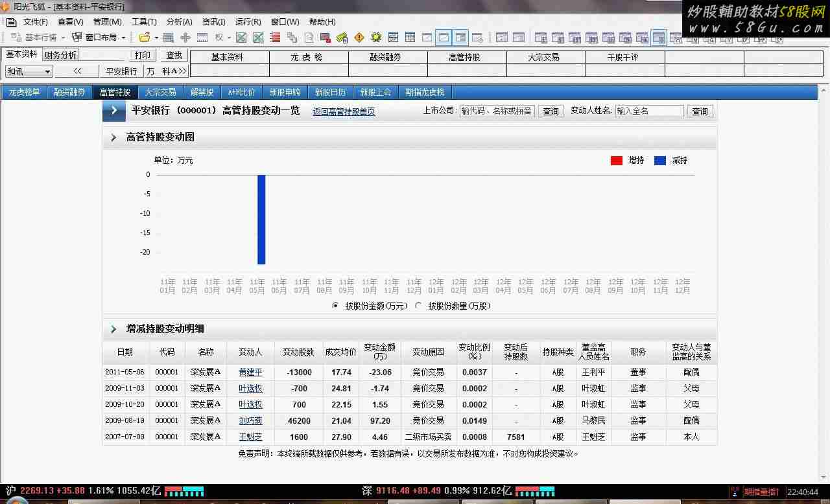Click the blue 减持 legend swatch
Screen dimensions: 830x504
660,161
